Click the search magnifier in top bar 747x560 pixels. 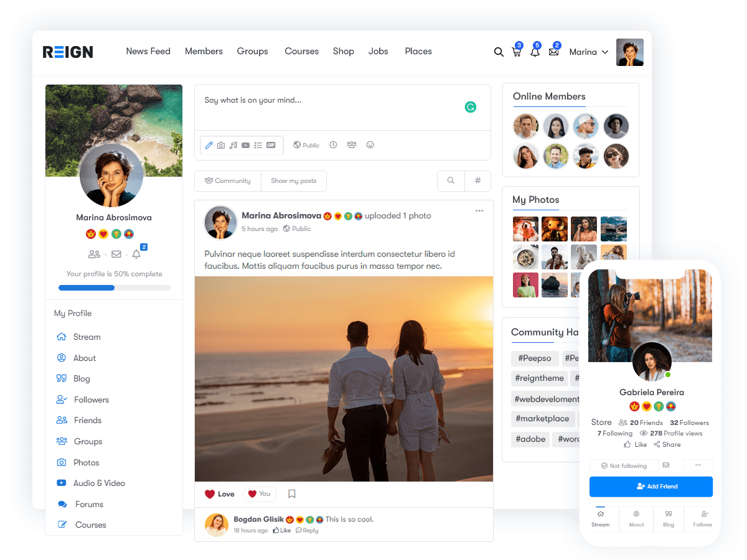(499, 52)
